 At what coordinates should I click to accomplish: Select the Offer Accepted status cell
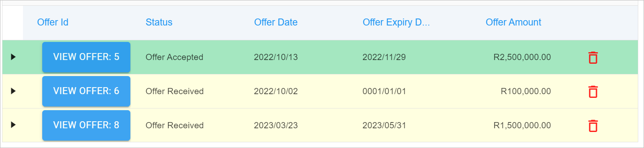pyautogui.click(x=174, y=57)
